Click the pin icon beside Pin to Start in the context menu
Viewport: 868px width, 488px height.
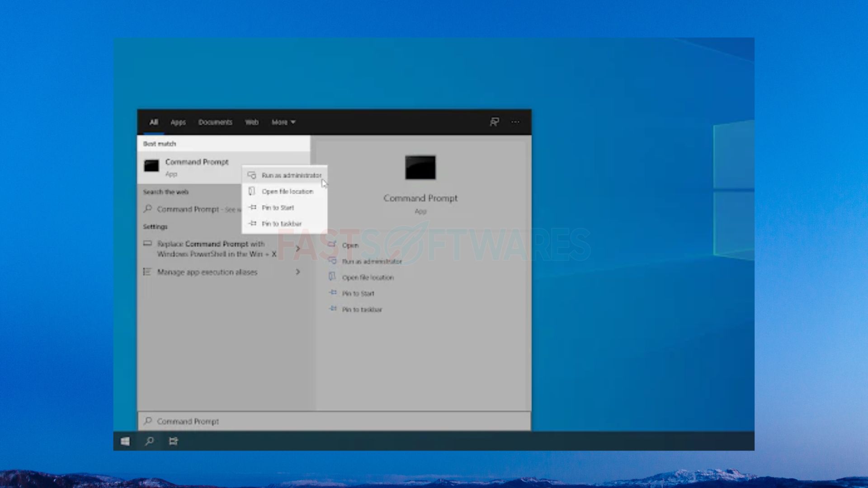click(x=252, y=207)
